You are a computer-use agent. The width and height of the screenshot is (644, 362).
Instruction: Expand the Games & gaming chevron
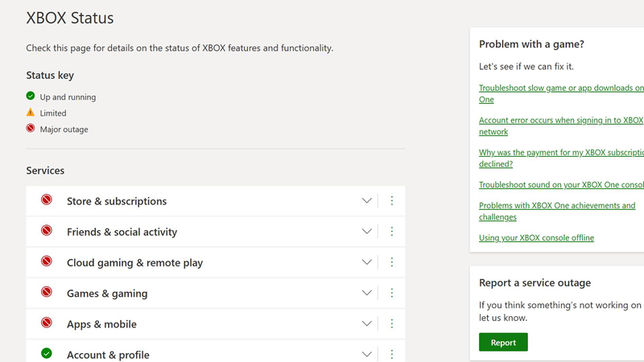coord(367,293)
